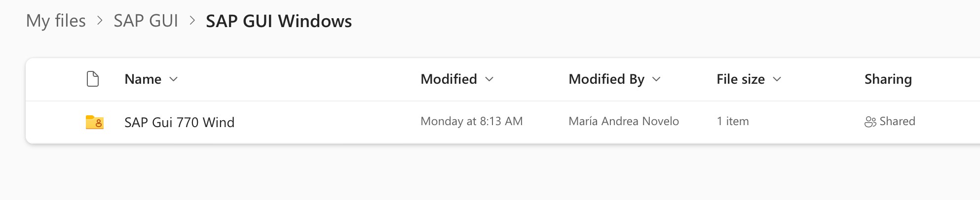
Task: Expand the File size dropdown arrow
Action: [777, 79]
